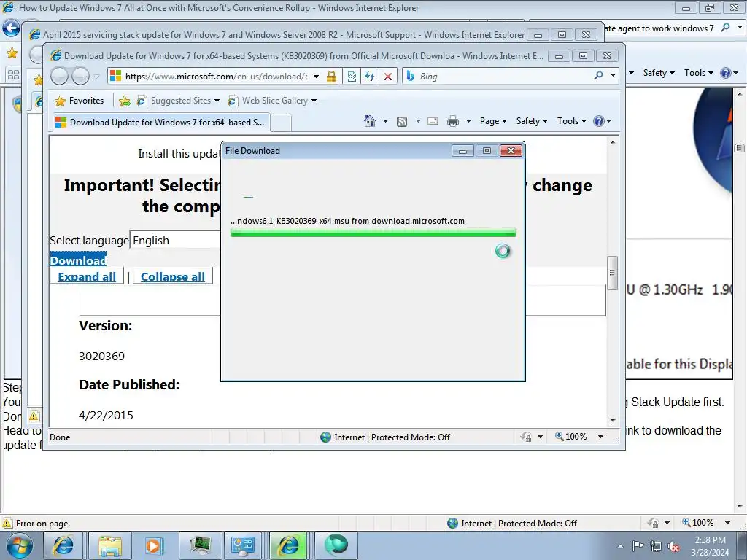Image resolution: width=747 pixels, height=560 pixels.
Task: Click the Read Mail icon
Action: (x=433, y=121)
